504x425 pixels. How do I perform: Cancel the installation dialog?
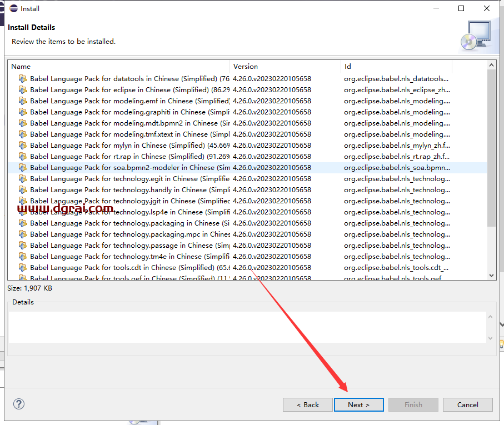coord(468,405)
